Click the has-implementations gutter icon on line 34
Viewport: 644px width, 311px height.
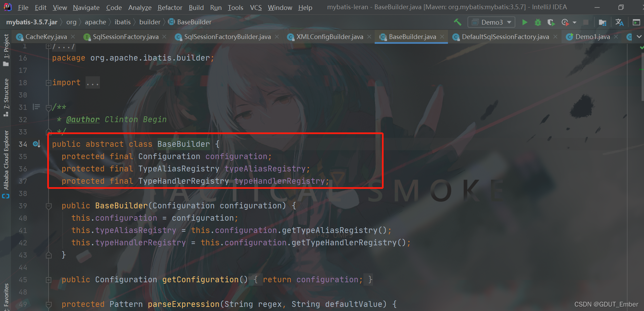tap(37, 144)
